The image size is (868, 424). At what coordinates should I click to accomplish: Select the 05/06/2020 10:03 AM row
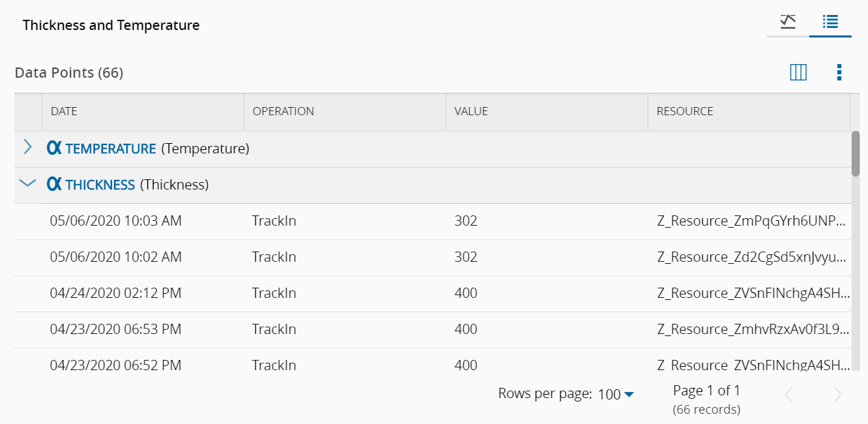(x=116, y=221)
